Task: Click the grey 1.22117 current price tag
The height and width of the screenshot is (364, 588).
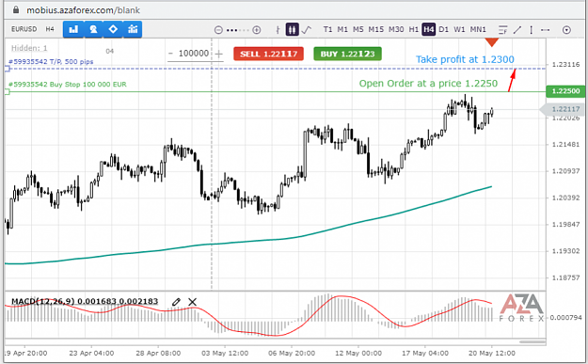Action: (x=562, y=109)
